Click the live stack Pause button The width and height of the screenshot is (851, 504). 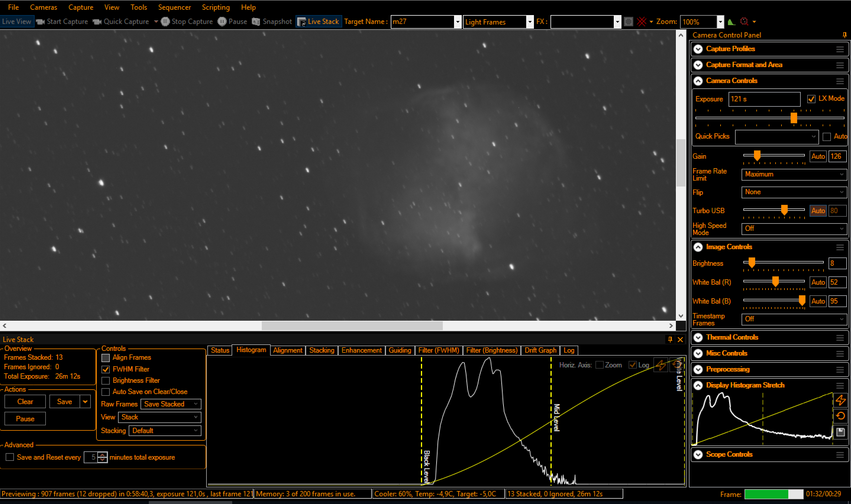click(x=25, y=419)
